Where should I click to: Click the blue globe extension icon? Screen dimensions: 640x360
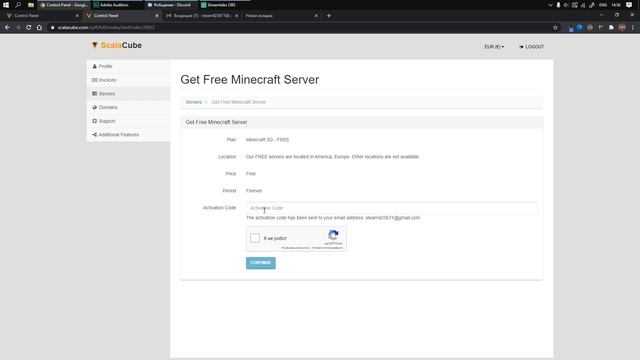pos(579,27)
